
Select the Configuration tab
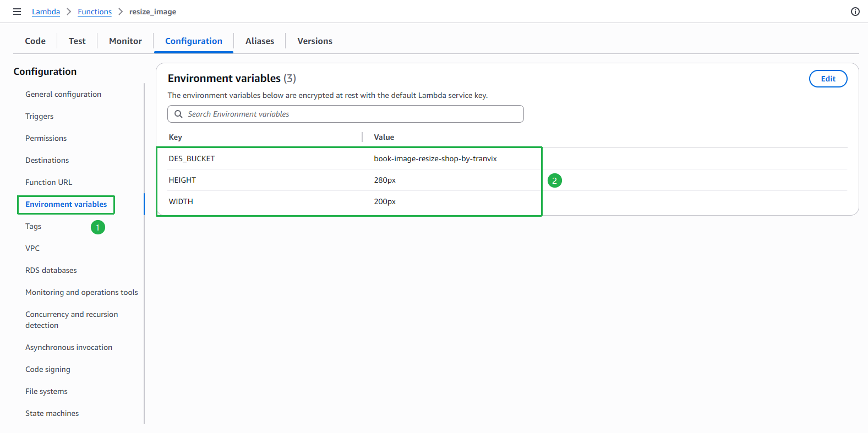pyautogui.click(x=194, y=41)
